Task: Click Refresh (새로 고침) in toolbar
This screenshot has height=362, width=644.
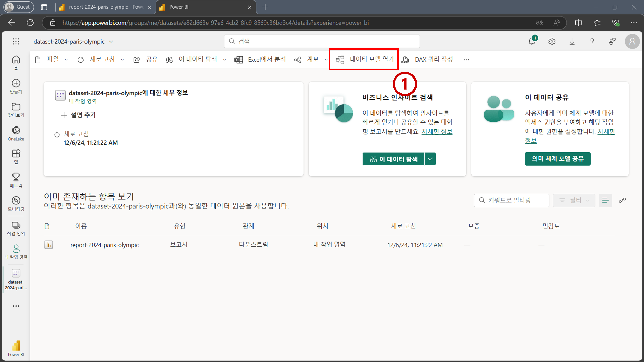Action: (96, 60)
